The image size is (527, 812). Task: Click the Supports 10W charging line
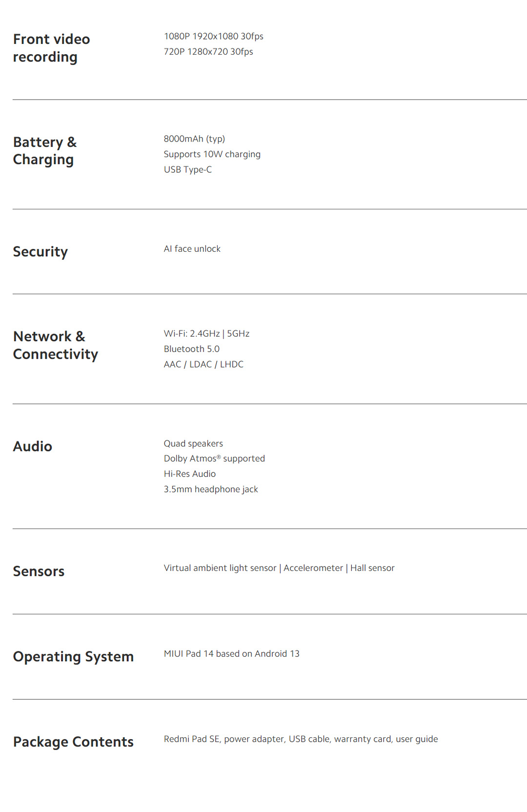coord(212,154)
